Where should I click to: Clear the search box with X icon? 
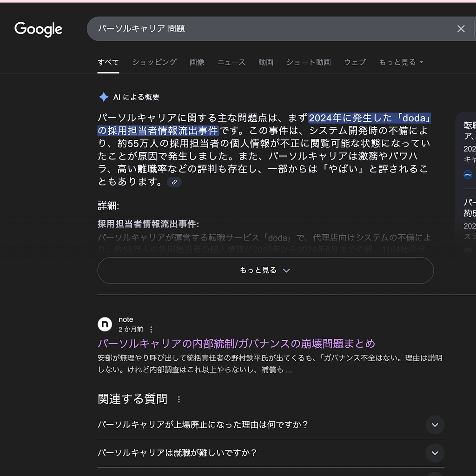click(x=461, y=29)
